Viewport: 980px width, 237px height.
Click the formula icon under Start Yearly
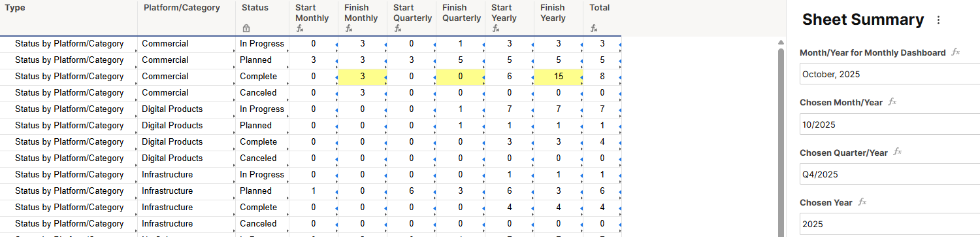[496, 29]
